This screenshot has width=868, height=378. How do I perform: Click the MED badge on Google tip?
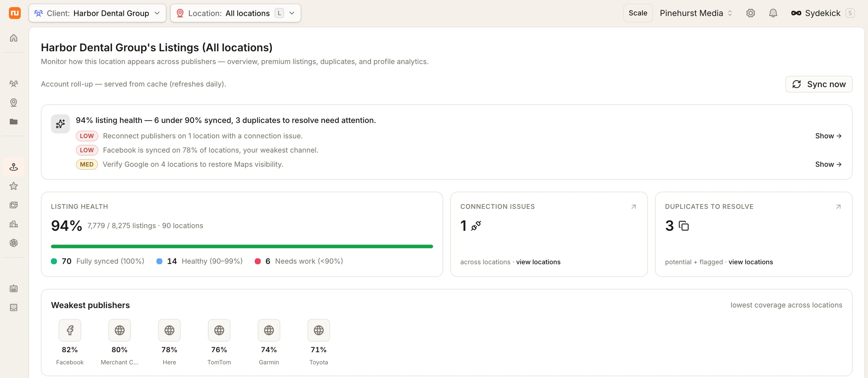(x=87, y=164)
